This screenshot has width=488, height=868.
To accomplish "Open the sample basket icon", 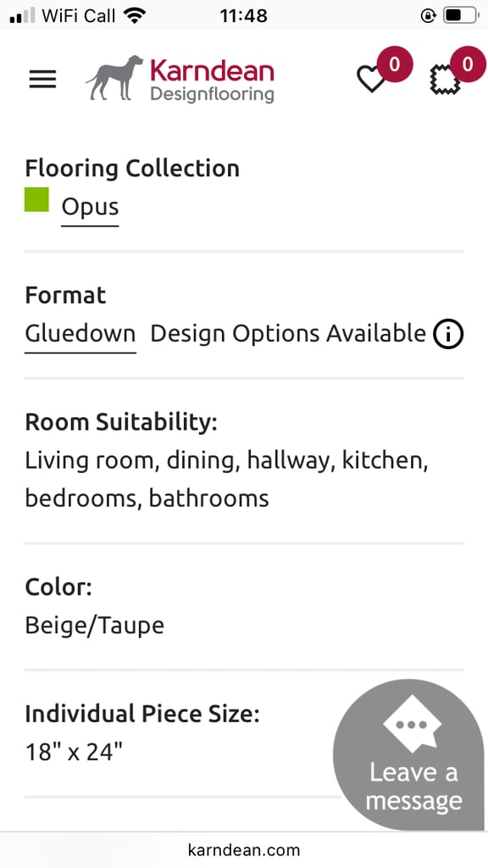I will coord(445,80).
